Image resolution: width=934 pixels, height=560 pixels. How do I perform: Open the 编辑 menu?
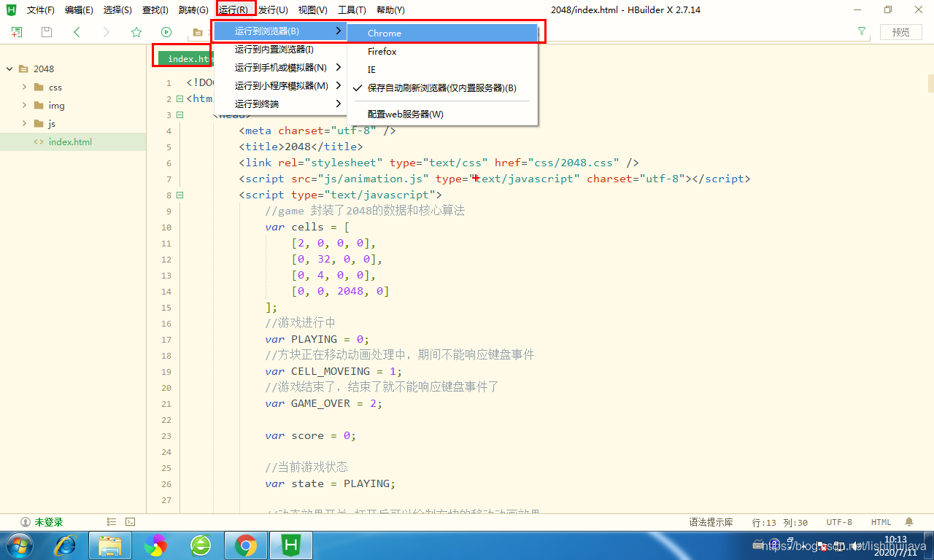tap(79, 10)
